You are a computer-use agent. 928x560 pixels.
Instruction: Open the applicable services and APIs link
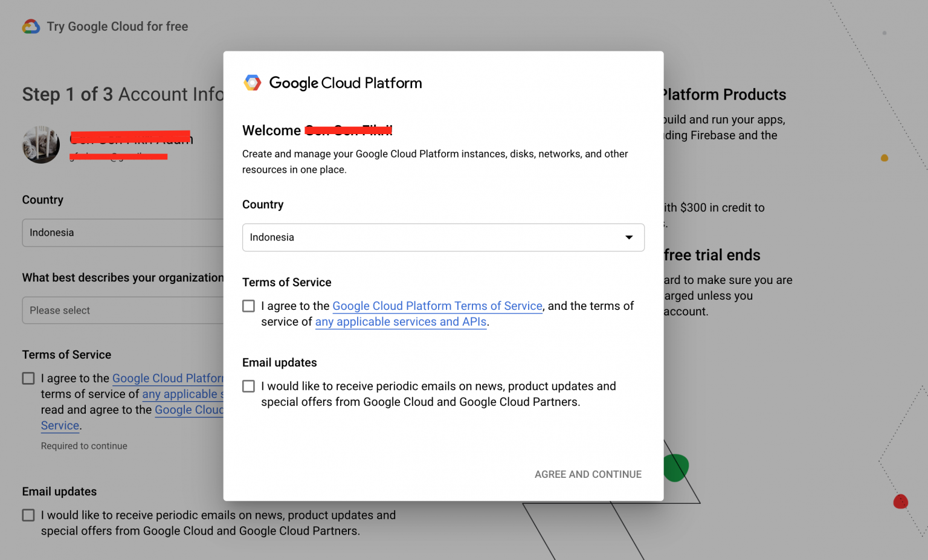(x=401, y=321)
